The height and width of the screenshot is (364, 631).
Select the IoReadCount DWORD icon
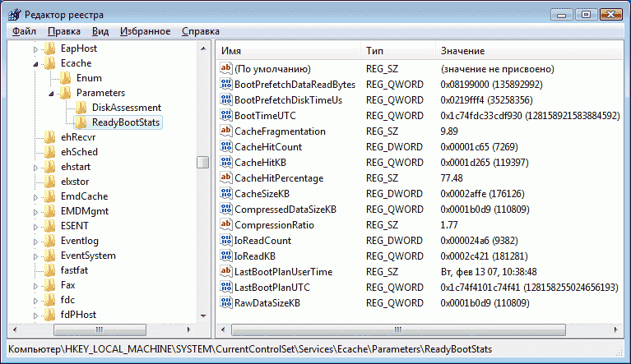tap(225, 240)
